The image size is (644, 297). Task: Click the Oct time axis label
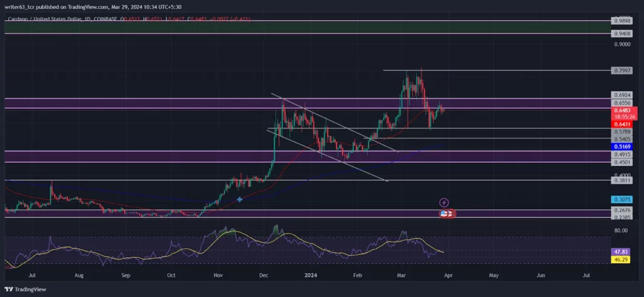click(172, 275)
